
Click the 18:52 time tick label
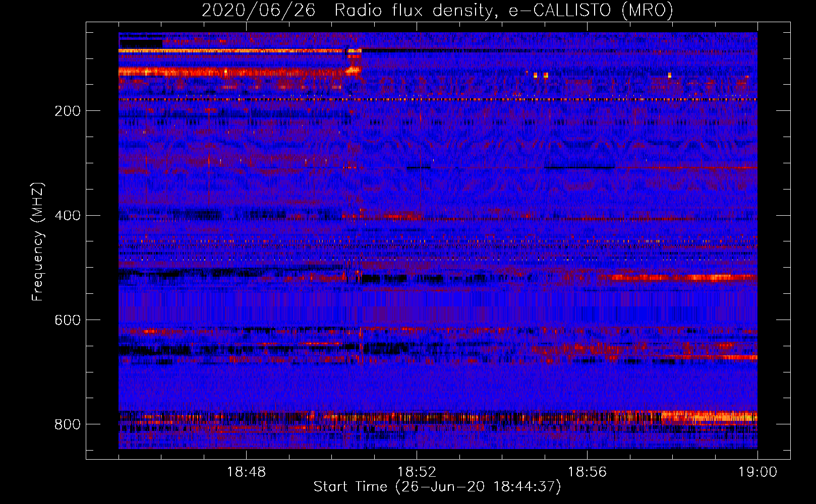417,472
